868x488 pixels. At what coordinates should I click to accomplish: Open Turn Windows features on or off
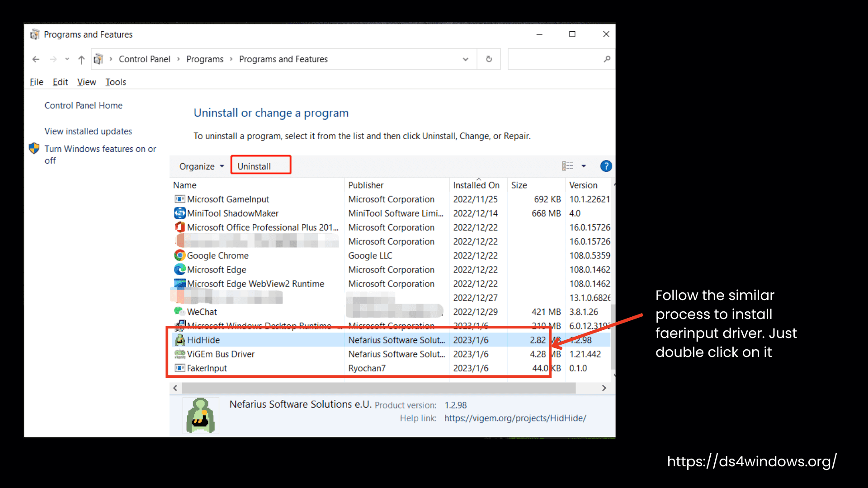(100, 155)
